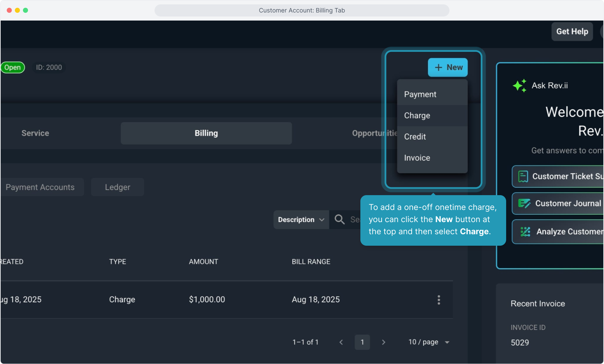Viewport: 604px width, 364px height.
Task: Go to the previous page arrow
Action: pyautogui.click(x=341, y=342)
